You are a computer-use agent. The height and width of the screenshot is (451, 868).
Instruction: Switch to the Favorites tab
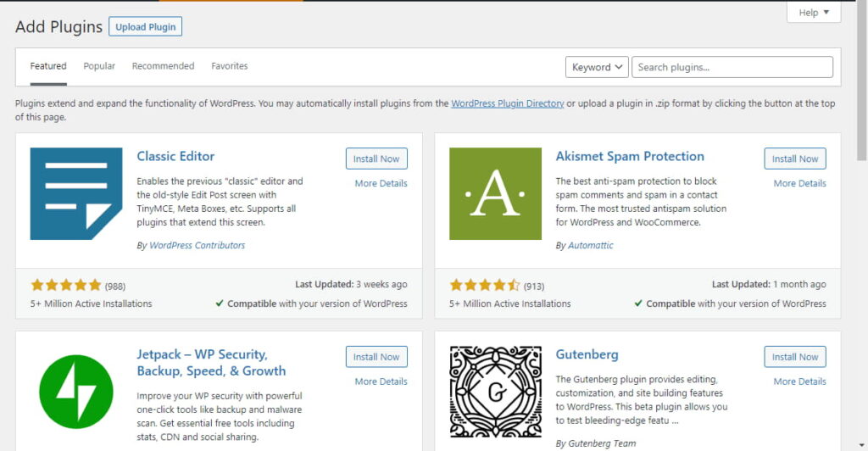tap(229, 66)
